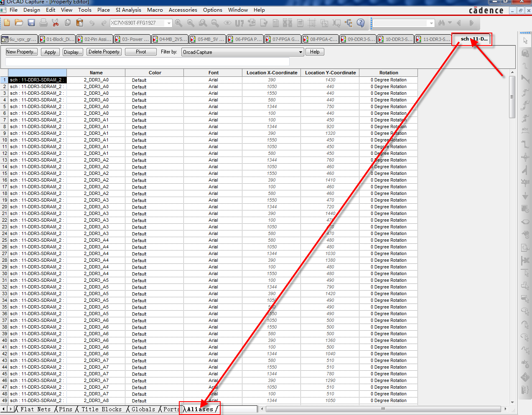Viewport: 532px width, 415px height.
Task: Click the Zoom Out magnifier icon
Action: (x=191, y=23)
